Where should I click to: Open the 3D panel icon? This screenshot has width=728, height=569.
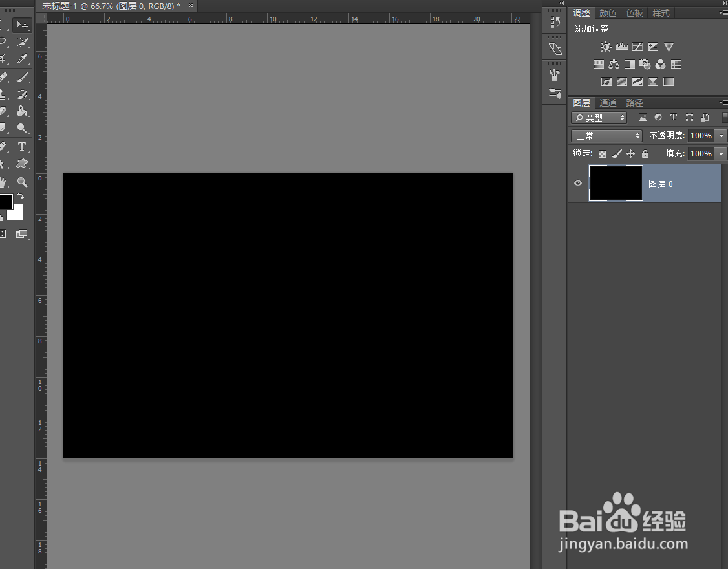[x=555, y=48]
